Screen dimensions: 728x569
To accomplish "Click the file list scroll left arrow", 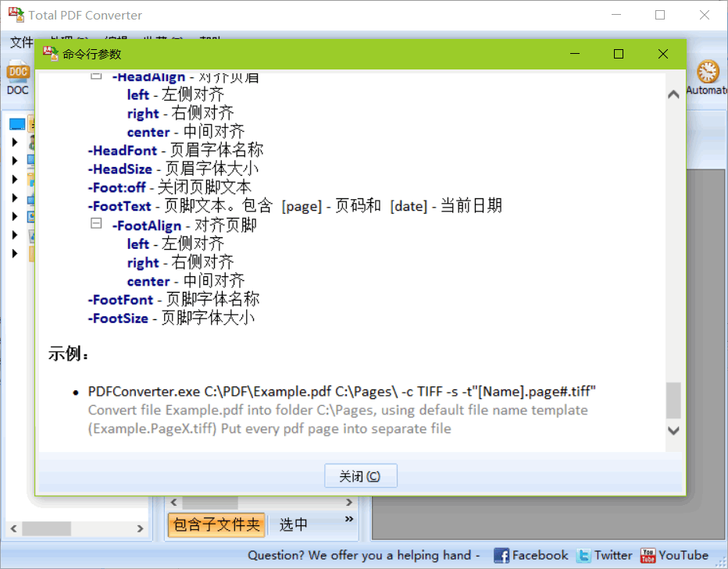I will tap(173, 502).
